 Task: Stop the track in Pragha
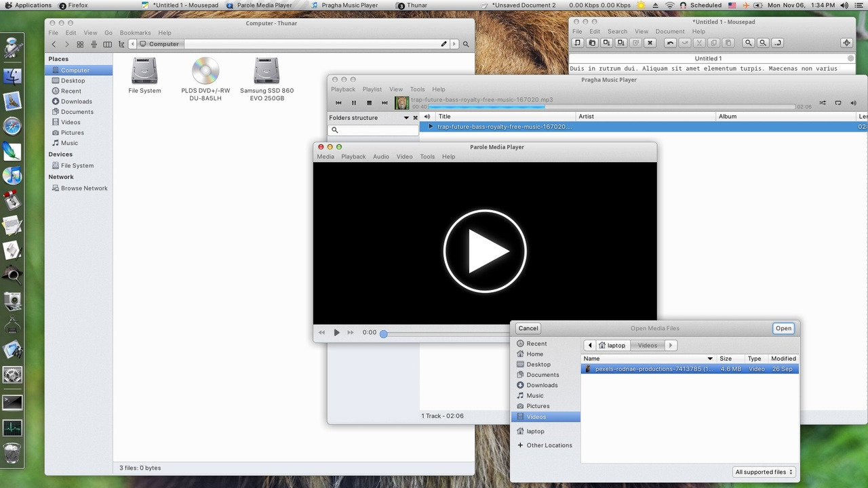(369, 103)
